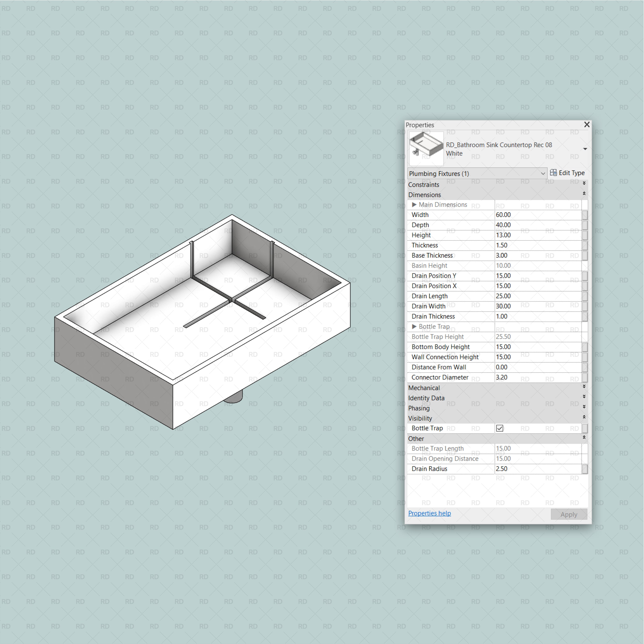Screen dimensions: 644x644
Task: Click the associate parameter button beside Width
Action: [x=585, y=215]
